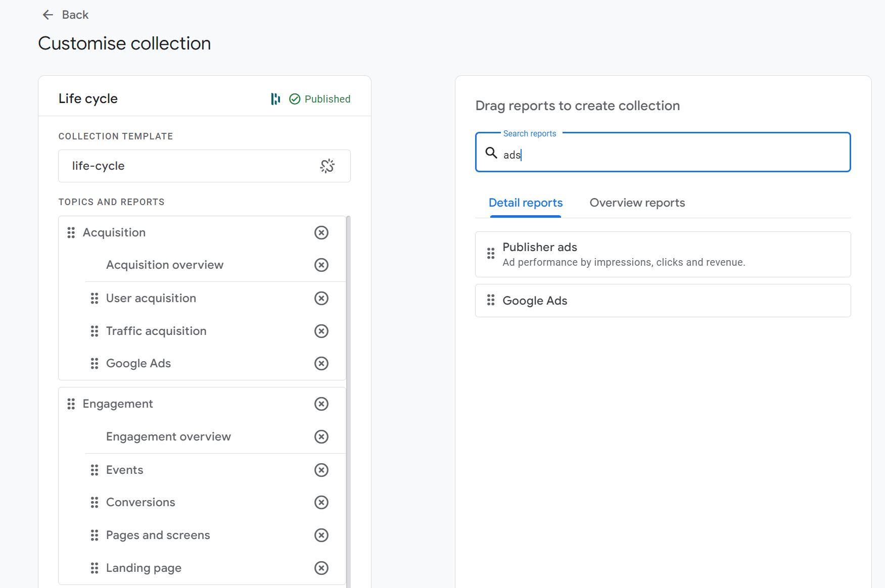The image size is (885, 588).
Task: Select the Google Ads report card
Action: (663, 301)
